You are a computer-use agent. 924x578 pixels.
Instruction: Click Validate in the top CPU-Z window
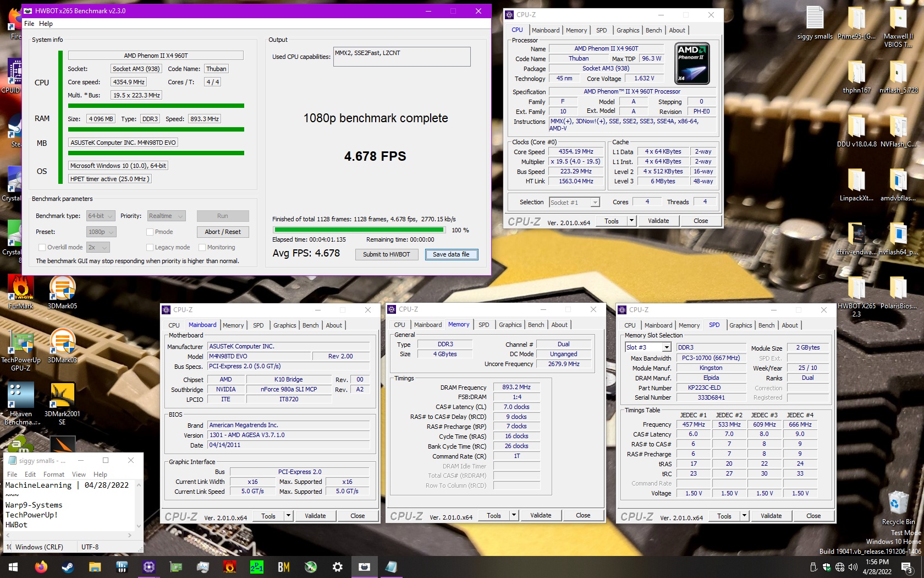coord(658,221)
